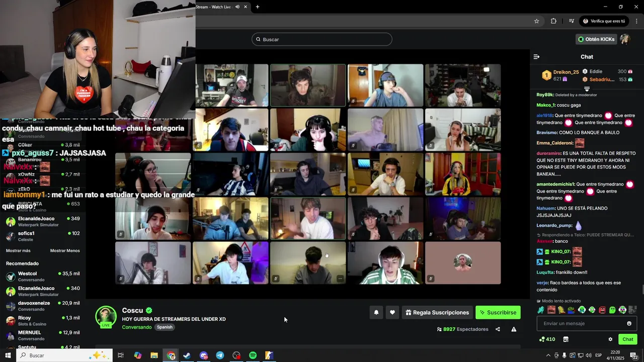
Task: Expand the chat gift leaderboard
Action: click(587, 89)
